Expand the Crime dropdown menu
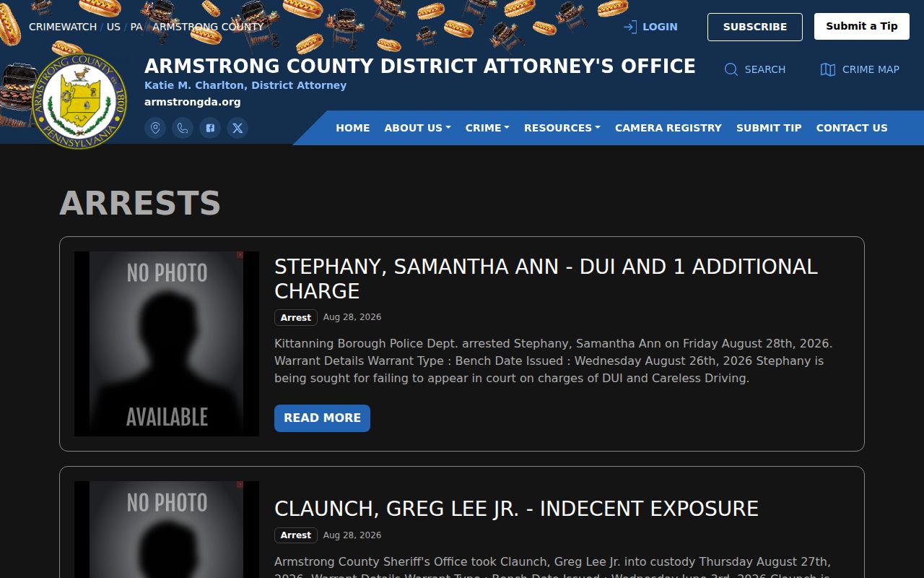 (x=487, y=128)
